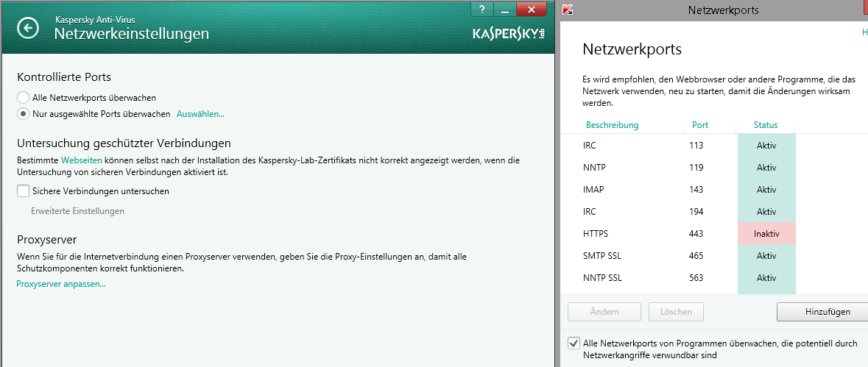Click the Aktiv status of SMTP SSL
This screenshot has height=367, width=868.
[766, 256]
